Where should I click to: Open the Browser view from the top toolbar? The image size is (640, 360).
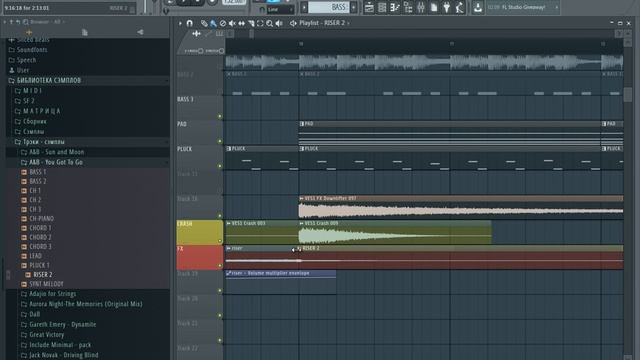[x=408, y=7]
